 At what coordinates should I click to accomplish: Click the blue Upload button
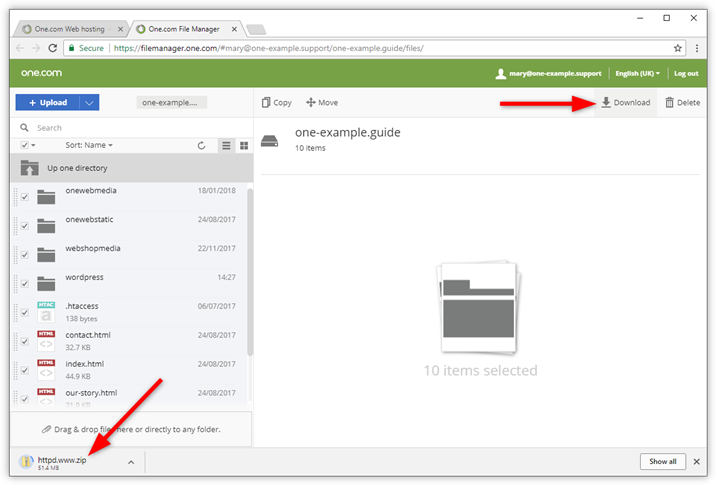(x=48, y=102)
